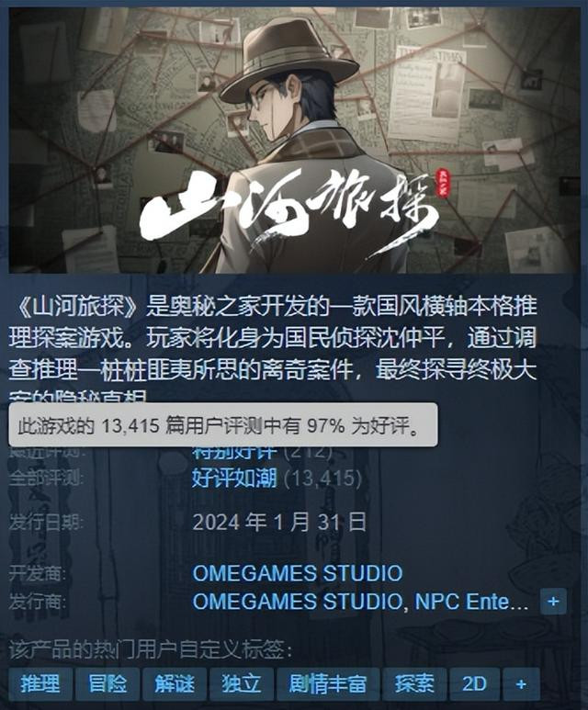Expand the publisher list plus button
The image size is (588, 710).
[x=553, y=602]
